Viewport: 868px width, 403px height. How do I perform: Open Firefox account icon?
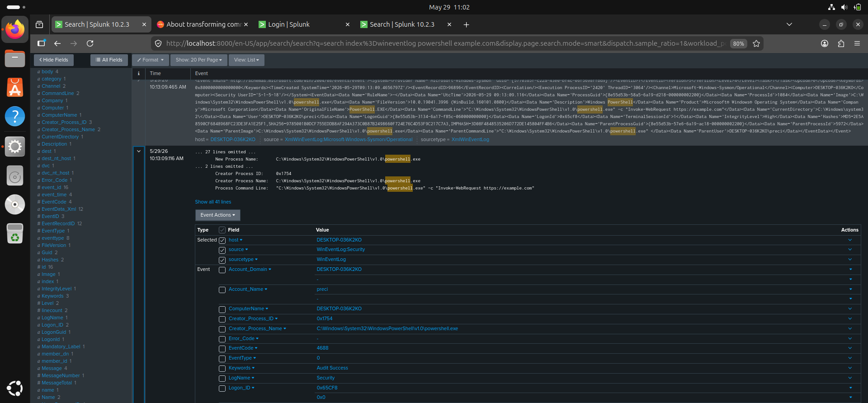click(825, 43)
